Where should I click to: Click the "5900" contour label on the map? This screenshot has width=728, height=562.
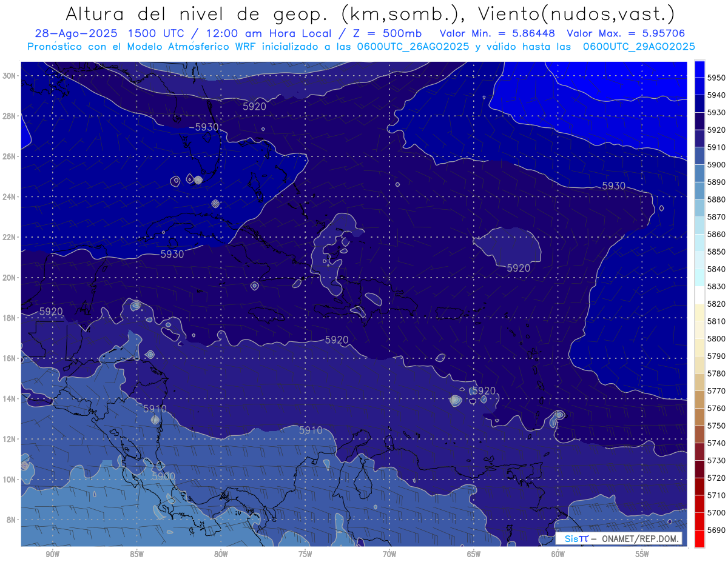point(163,477)
